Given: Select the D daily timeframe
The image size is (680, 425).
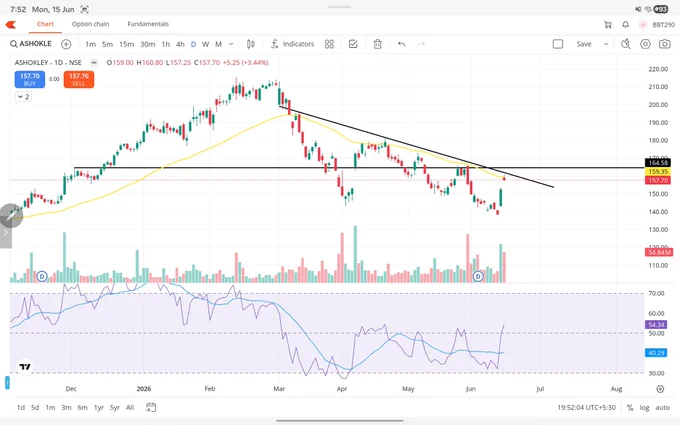Looking at the screenshot, I should [193, 44].
